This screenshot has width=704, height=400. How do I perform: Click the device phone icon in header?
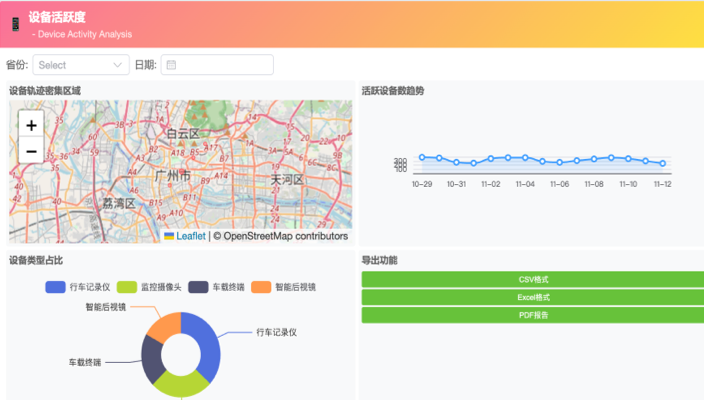pyautogui.click(x=16, y=24)
